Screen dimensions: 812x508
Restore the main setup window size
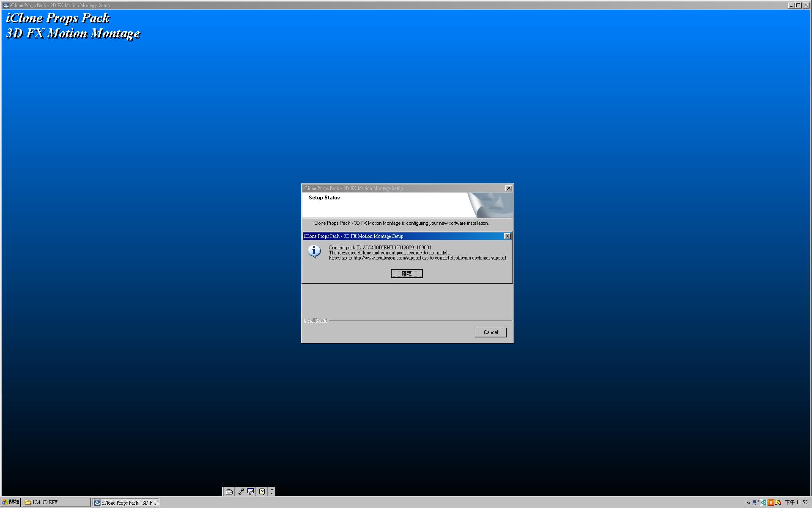coord(798,6)
